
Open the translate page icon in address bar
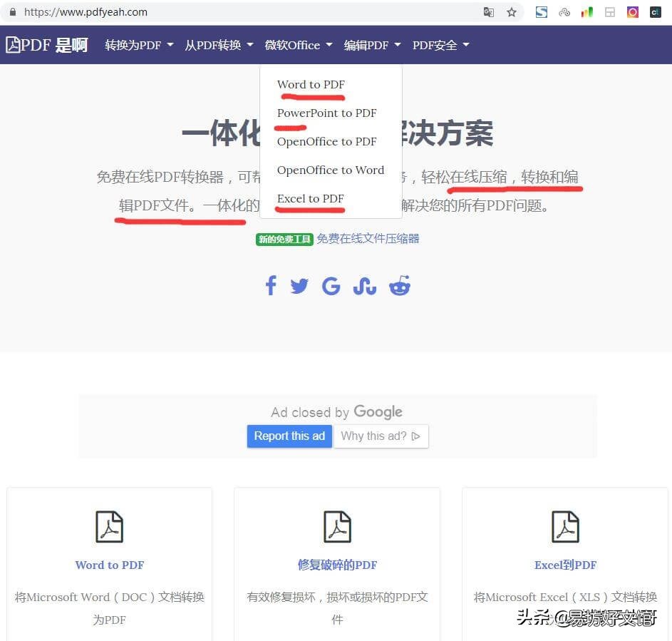(489, 12)
